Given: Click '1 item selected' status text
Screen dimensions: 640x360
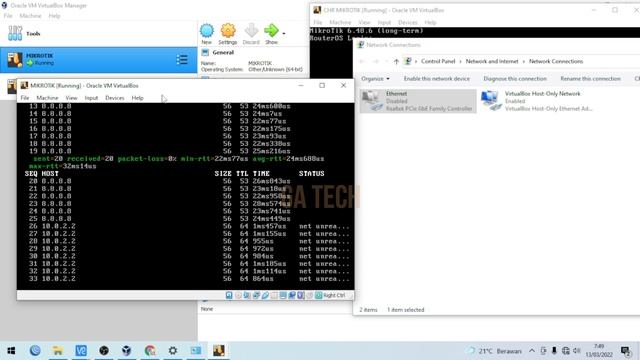Looking at the screenshot, I should coord(406,310).
